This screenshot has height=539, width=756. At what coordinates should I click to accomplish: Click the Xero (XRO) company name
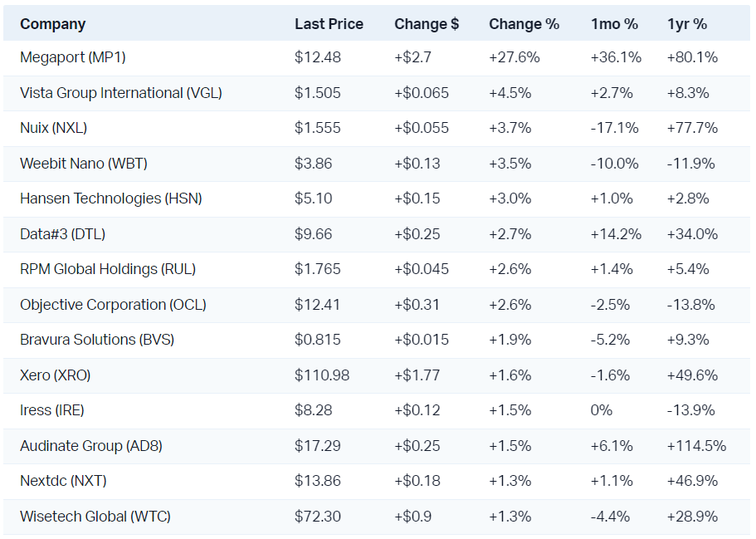(56, 375)
